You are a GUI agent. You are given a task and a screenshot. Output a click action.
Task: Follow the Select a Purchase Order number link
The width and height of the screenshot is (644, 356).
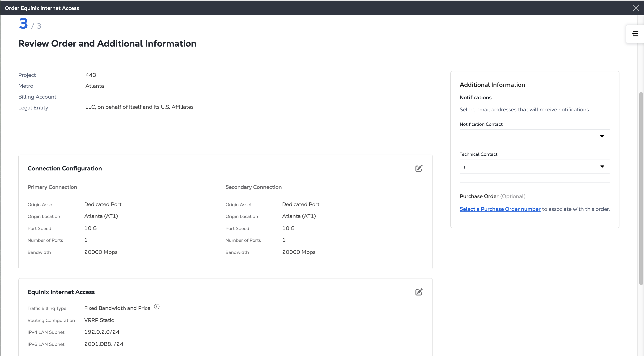[x=500, y=209]
